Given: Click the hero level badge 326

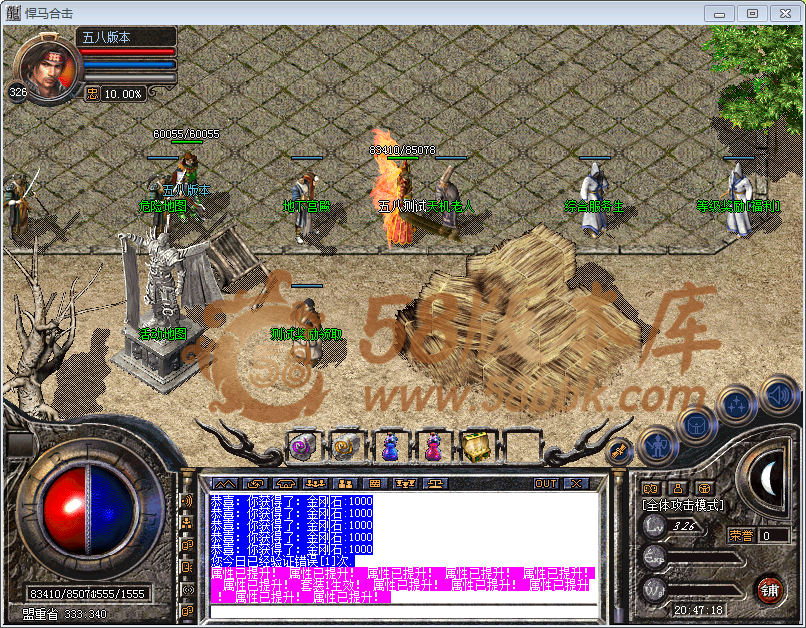Looking at the screenshot, I should tap(17, 92).
